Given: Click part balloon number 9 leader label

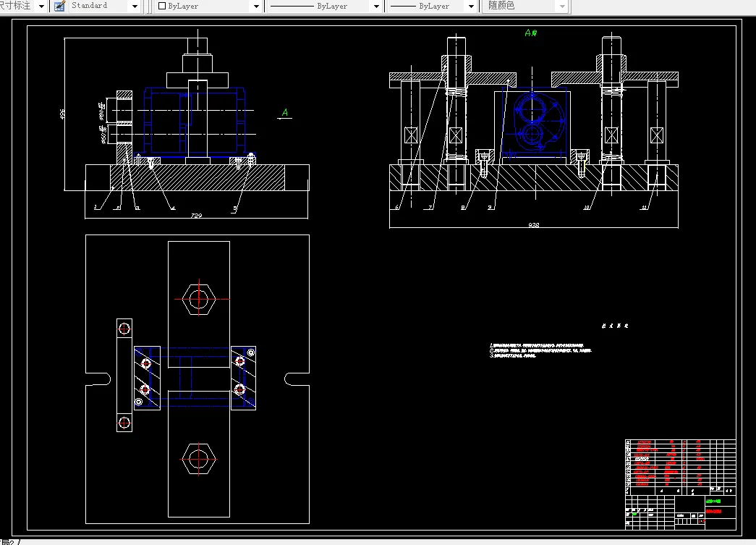Looking at the screenshot, I should click(x=490, y=208).
